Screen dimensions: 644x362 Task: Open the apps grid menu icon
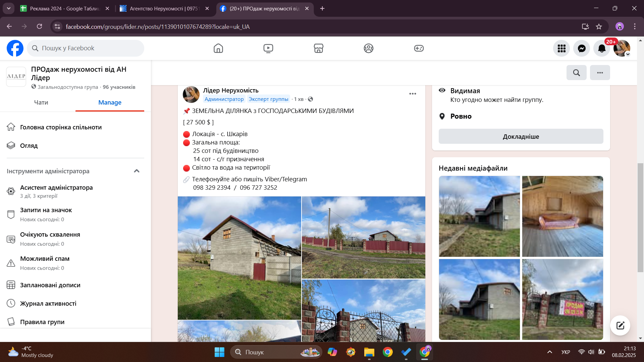point(561,48)
